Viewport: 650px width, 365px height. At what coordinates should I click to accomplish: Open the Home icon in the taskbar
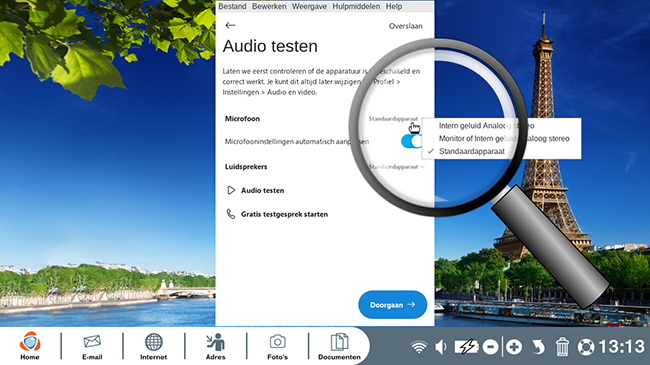[30, 346]
